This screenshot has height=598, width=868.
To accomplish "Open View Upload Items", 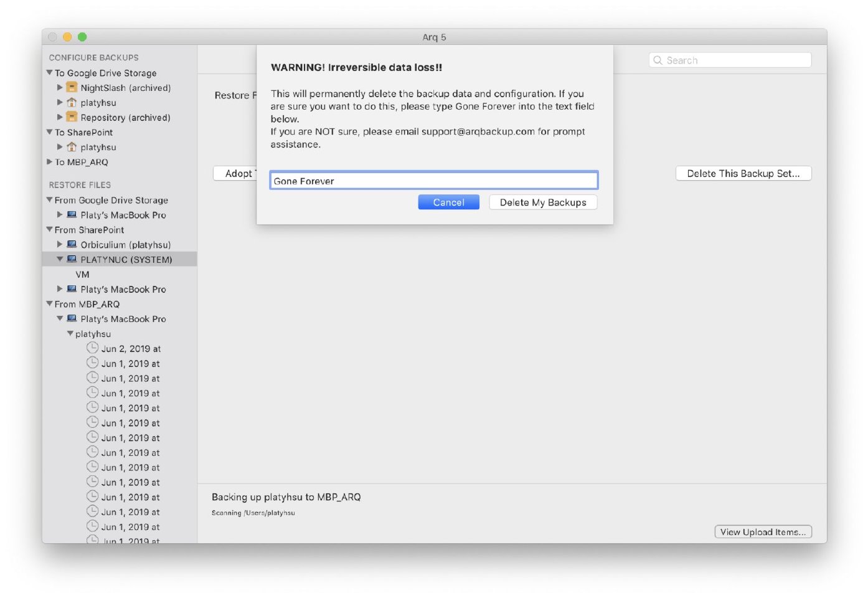I will pos(762,532).
